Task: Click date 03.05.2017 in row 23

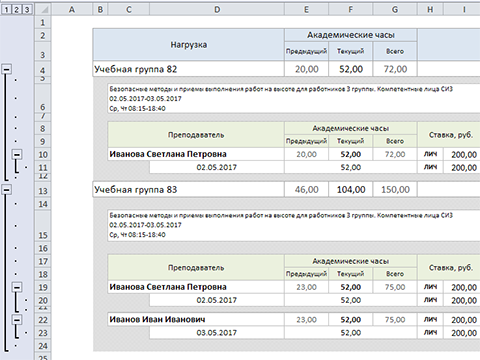Action: click(217, 333)
